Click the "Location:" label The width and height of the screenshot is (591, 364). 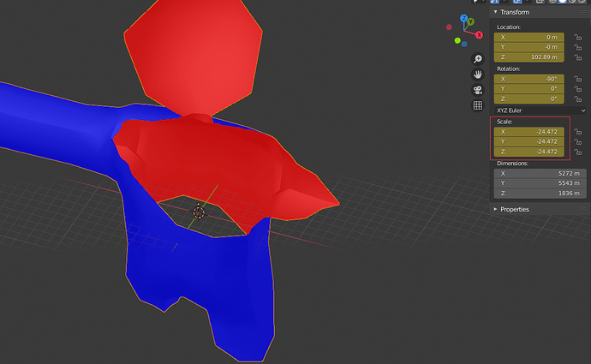click(509, 27)
